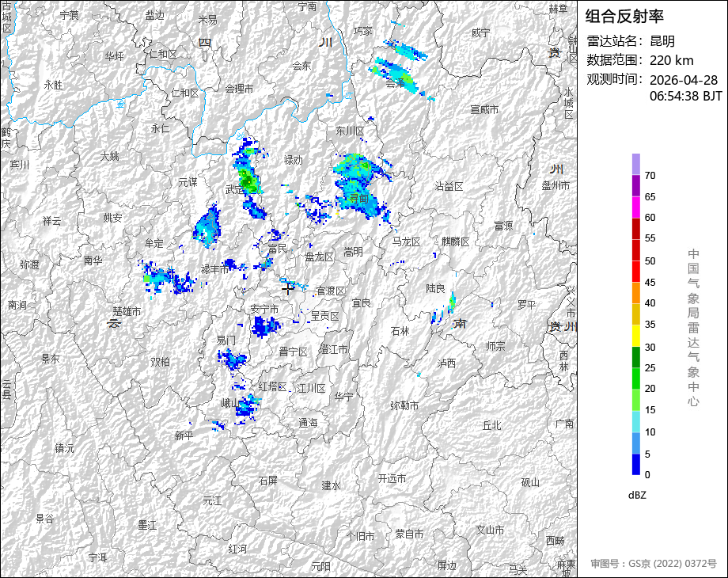Click the 蒙自市 map label
This screenshot has height=578, width=728.
click(x=409, y=534)
